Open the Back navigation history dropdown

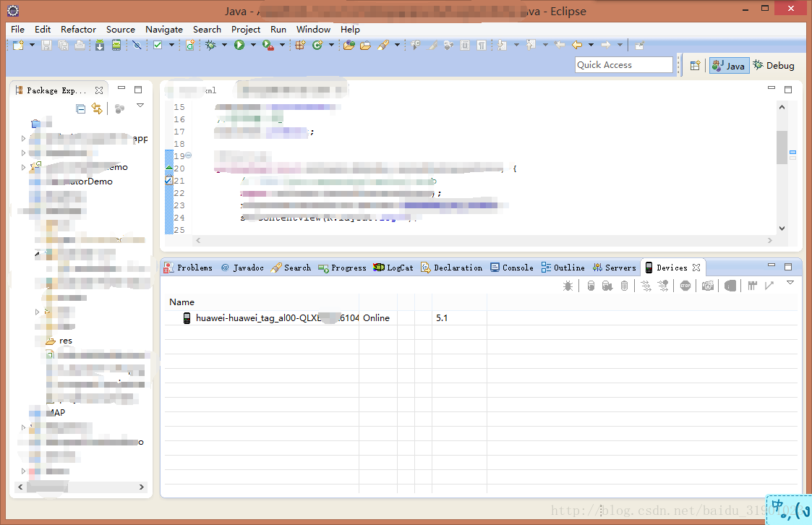click(x=591, y=46)
